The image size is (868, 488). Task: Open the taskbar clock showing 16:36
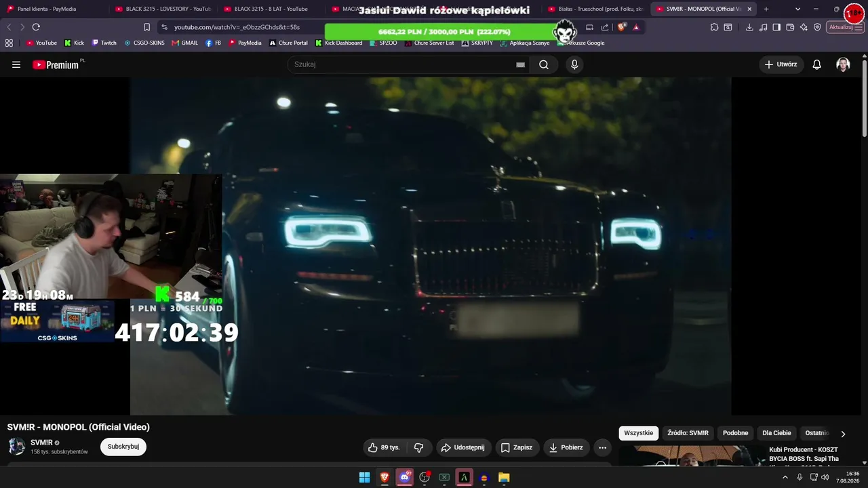pyautogui.click(x=848, y=477)
